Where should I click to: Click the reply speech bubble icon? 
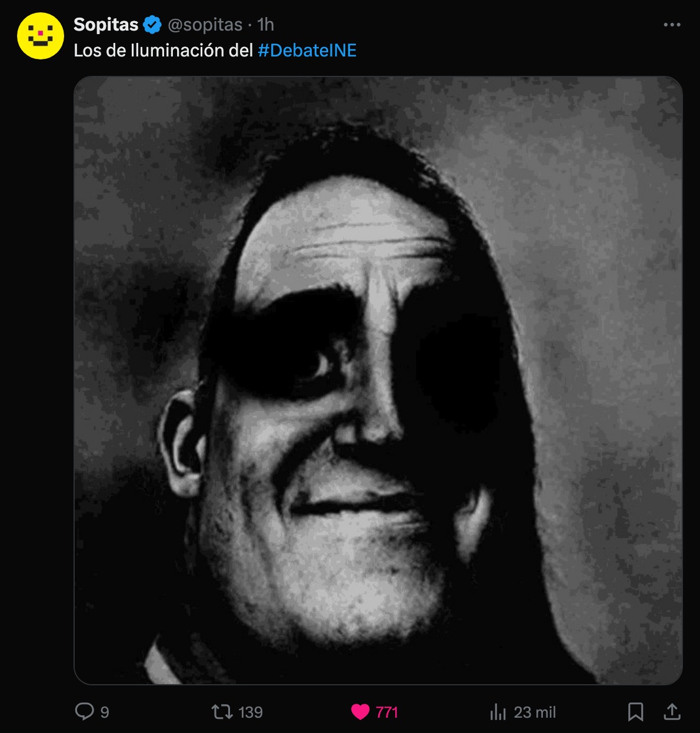[x=84, y=712]
